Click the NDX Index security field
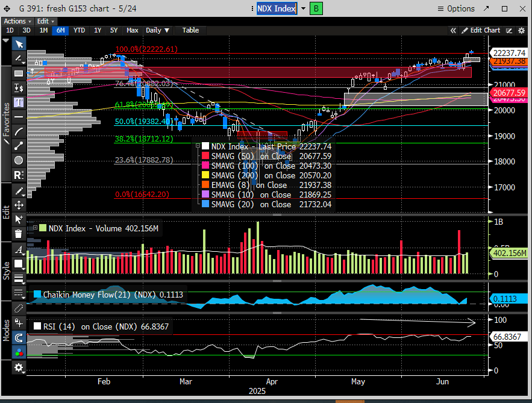The width and height of the screenshot is (532, 403). click(x=277, y=8)
